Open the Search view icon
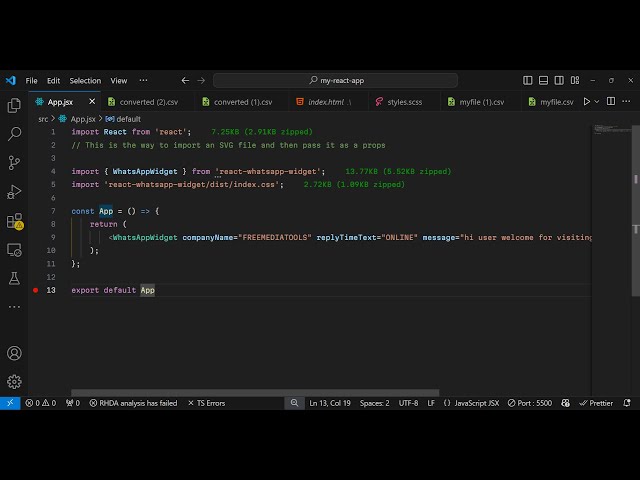Viewport: 640px width, 480px height. [14, 133]
